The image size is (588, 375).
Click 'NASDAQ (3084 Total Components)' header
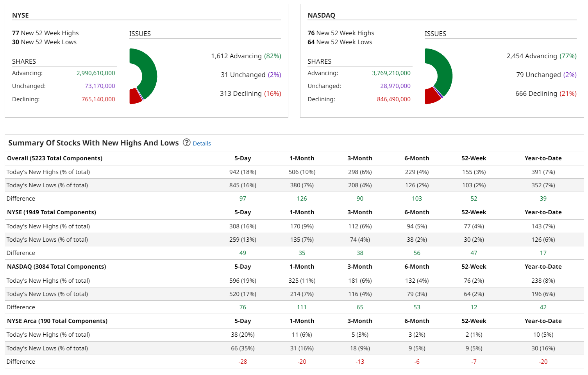(57, 267)
